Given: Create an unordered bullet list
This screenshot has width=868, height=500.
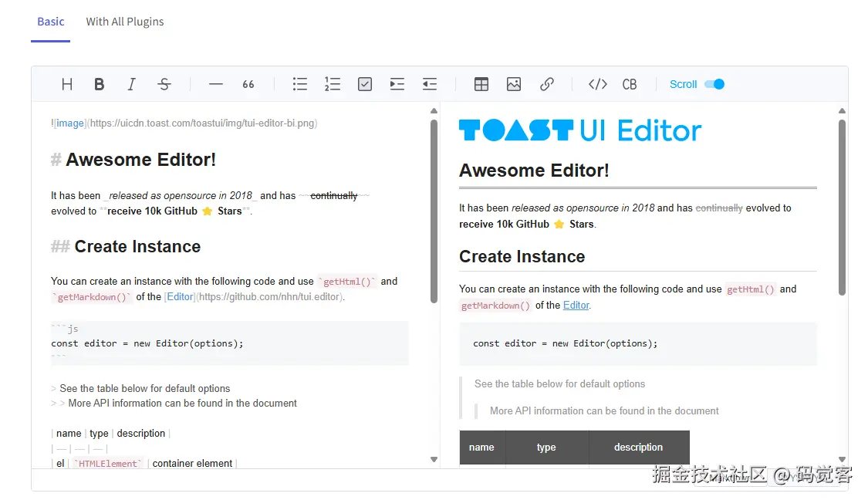Looking at the screenshot, I should 300,84.
